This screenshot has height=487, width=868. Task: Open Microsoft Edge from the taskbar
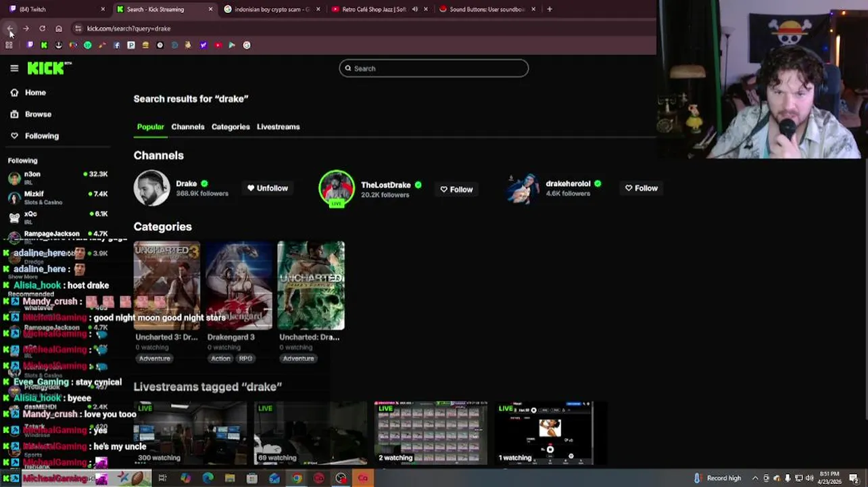pos(208,478)
